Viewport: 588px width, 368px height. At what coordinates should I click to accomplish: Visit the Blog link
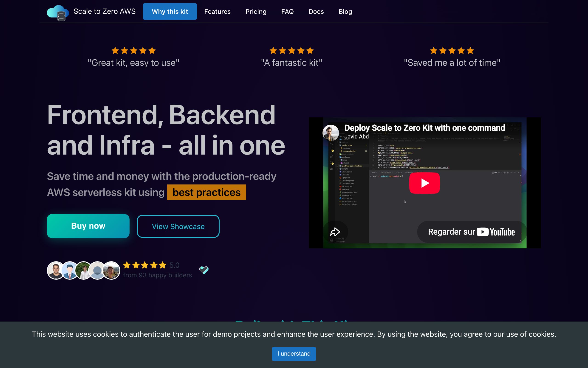click(x=345, y=11)
